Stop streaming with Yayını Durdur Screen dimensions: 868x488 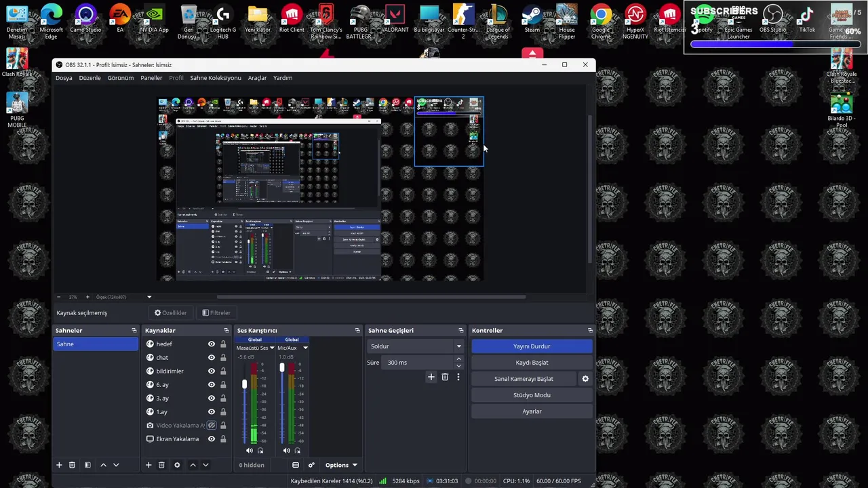532,346
